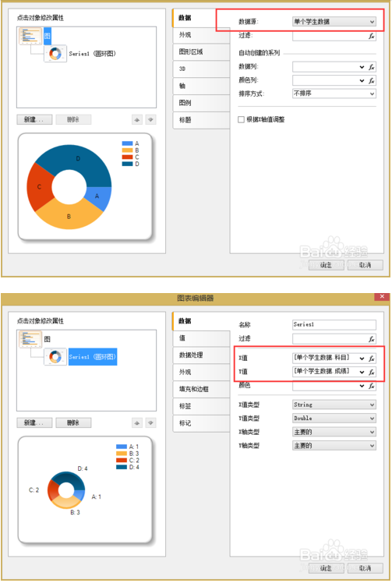This screenshot has height=583, width=392.
Task: Switch to the 图形区域 tab
Action: [201, 51]
